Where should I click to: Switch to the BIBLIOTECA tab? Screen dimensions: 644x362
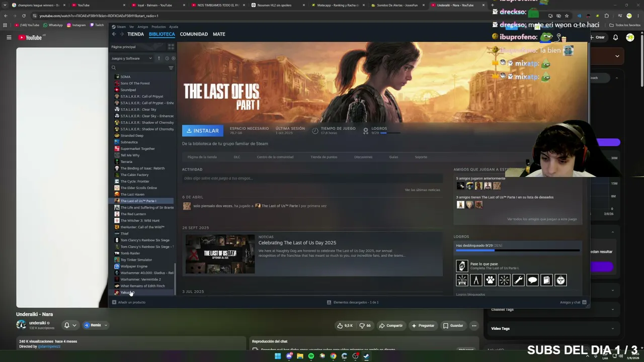[162, 34]
